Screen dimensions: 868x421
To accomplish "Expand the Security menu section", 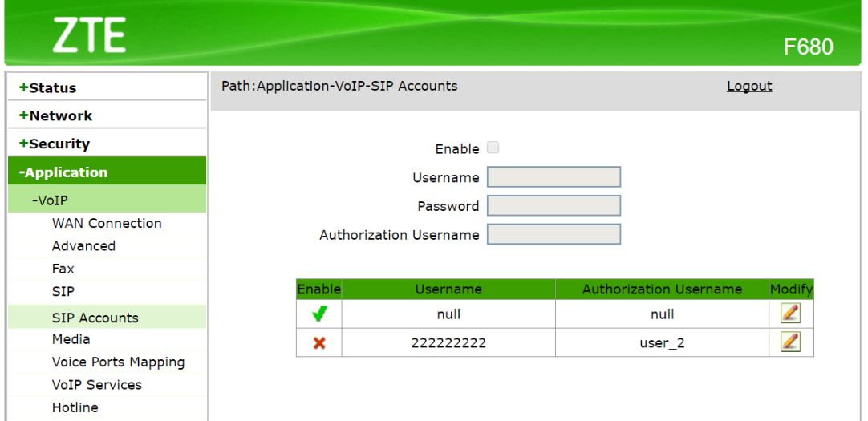I will pyautogui.click(x=107, y=144).
